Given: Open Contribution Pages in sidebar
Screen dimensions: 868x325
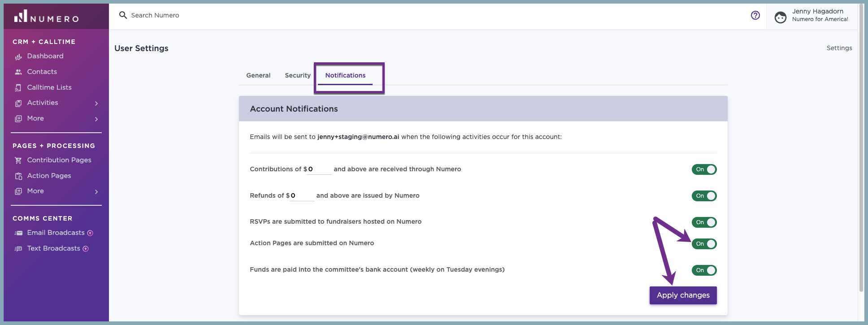Looking at the screenshot, I should pyautogui.click(x=59, y=160).
